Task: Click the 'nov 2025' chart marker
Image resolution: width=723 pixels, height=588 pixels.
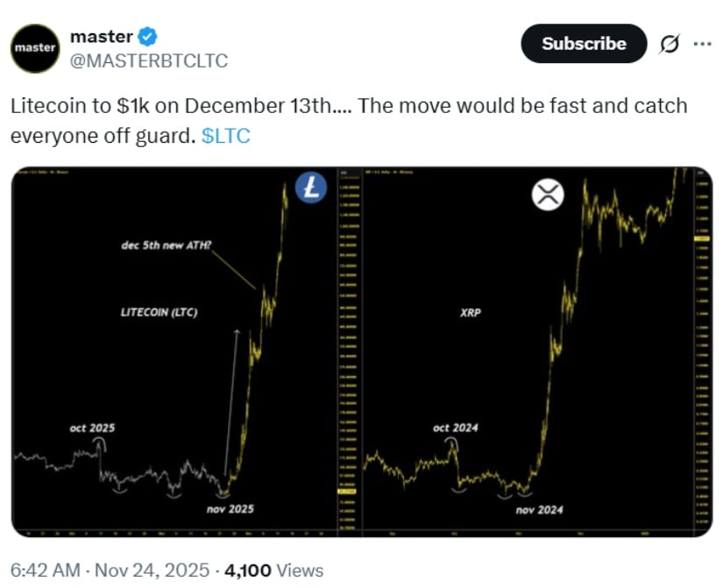Action: click(230, 509)
